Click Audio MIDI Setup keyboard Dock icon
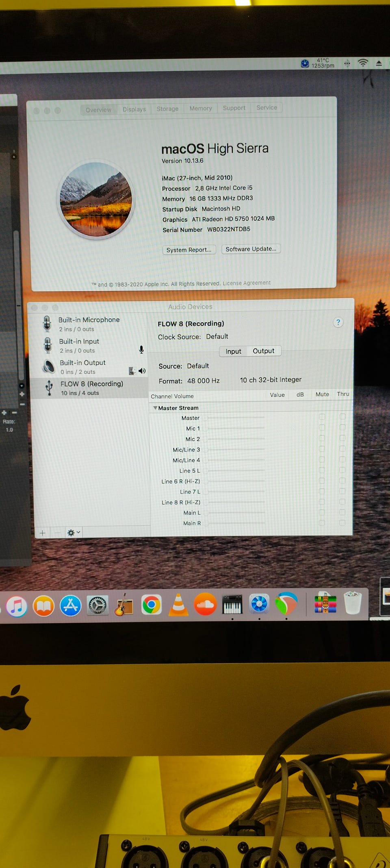390x868 pixels. click(232, 604)
